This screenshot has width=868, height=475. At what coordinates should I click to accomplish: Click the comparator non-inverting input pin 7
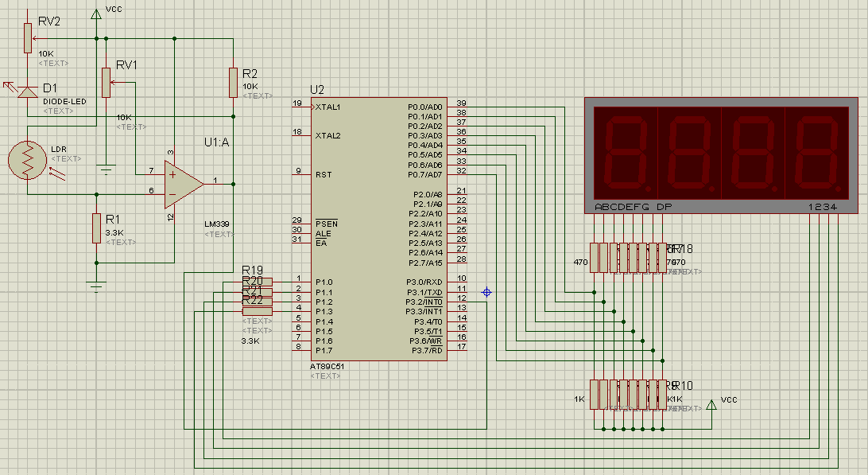tap(151, 171)
